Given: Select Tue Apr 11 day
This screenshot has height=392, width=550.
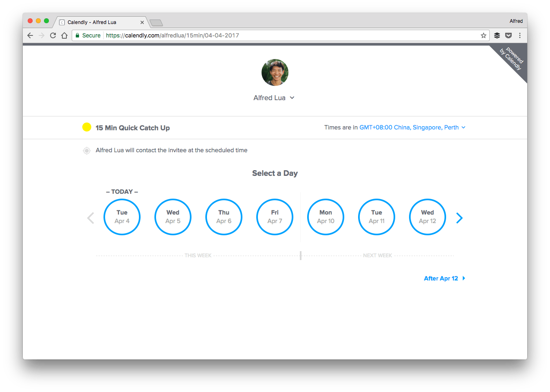Looking at the screenshot, I should coord(376,217).
